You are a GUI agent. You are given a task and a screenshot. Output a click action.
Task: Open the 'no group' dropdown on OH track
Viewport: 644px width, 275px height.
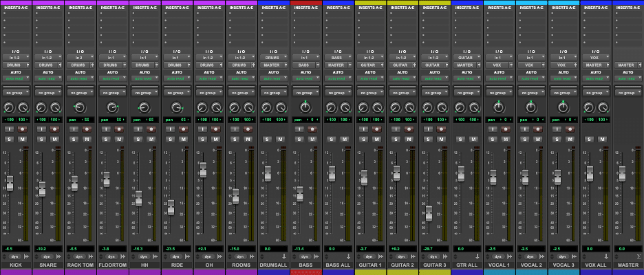209,92
